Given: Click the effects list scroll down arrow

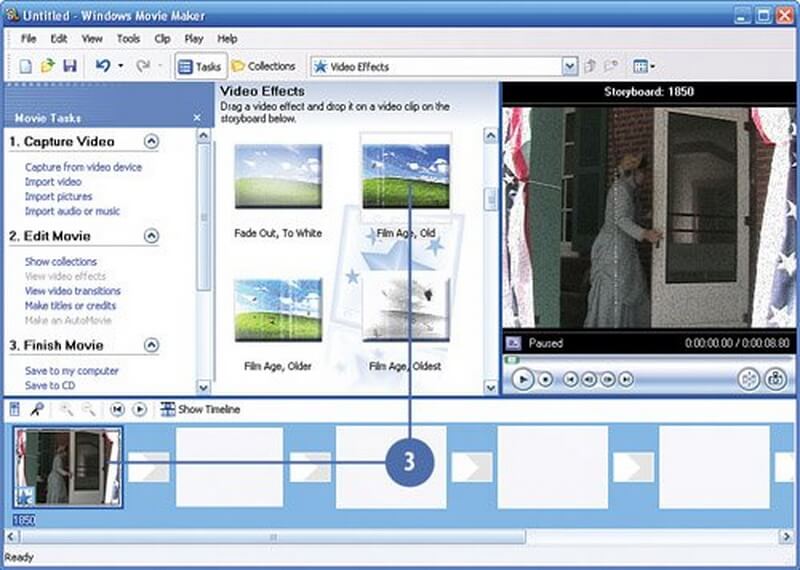Looking at the screenshot, I should (490, 388).
